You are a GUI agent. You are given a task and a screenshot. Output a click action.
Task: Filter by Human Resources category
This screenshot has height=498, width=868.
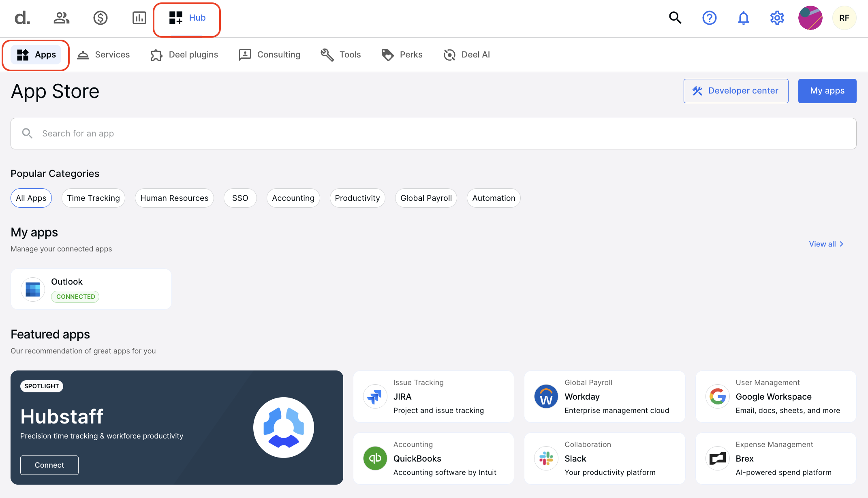pyautogui.click(x=174, y=198)
